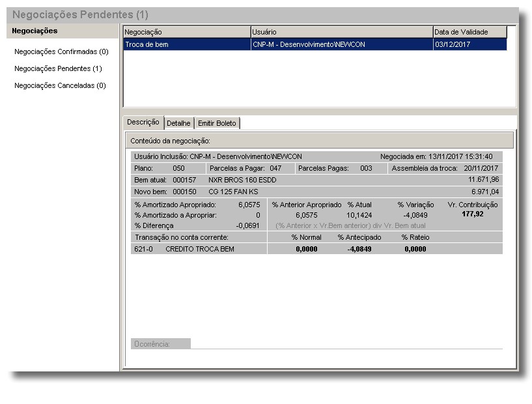This screenshot has height=404, width=532.
Task: Switch to the Descrição tab
Action: (x=143, y=123)
